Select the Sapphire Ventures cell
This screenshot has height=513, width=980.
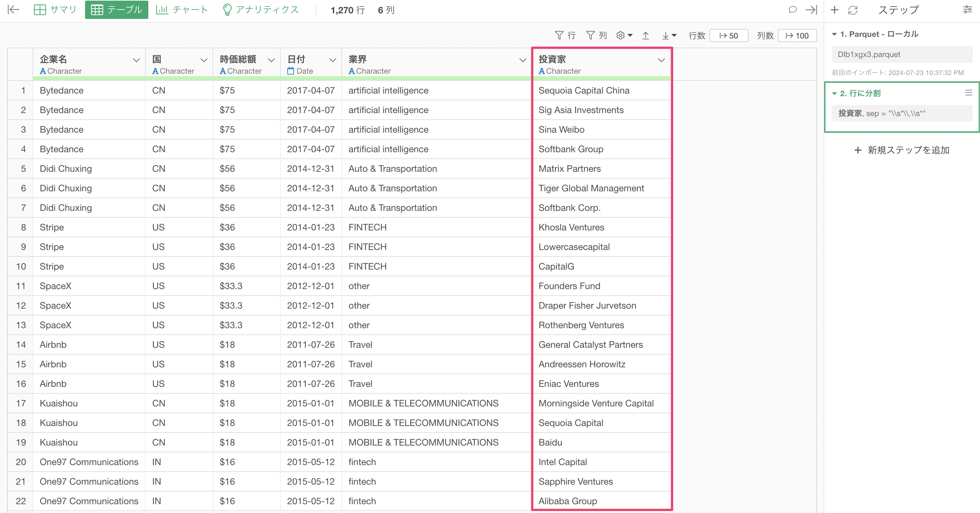pyautogui.click(x=601, y=482)
